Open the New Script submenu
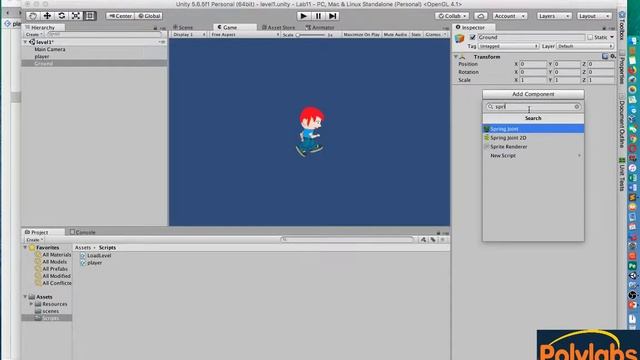 pyautogui.click(x=533, y=156)
